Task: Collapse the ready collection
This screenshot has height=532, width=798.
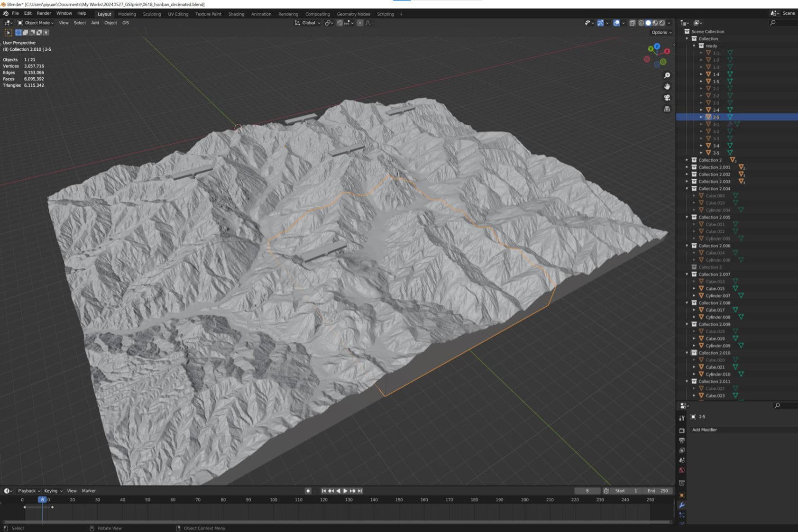Action: [694, 46]
